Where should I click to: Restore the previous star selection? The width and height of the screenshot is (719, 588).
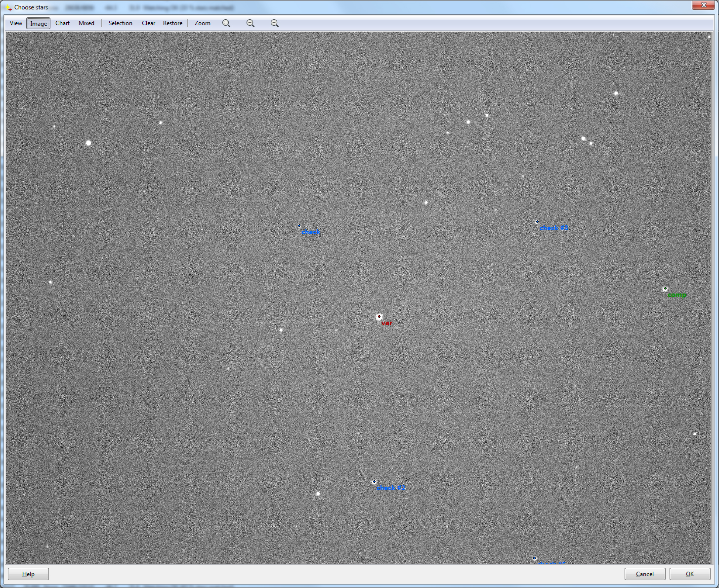point(172,23)
